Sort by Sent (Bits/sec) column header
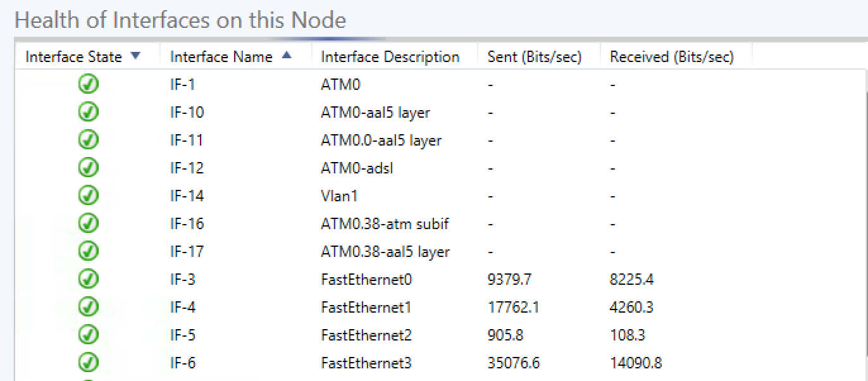The image size is (868, 381). pos(534,57)
